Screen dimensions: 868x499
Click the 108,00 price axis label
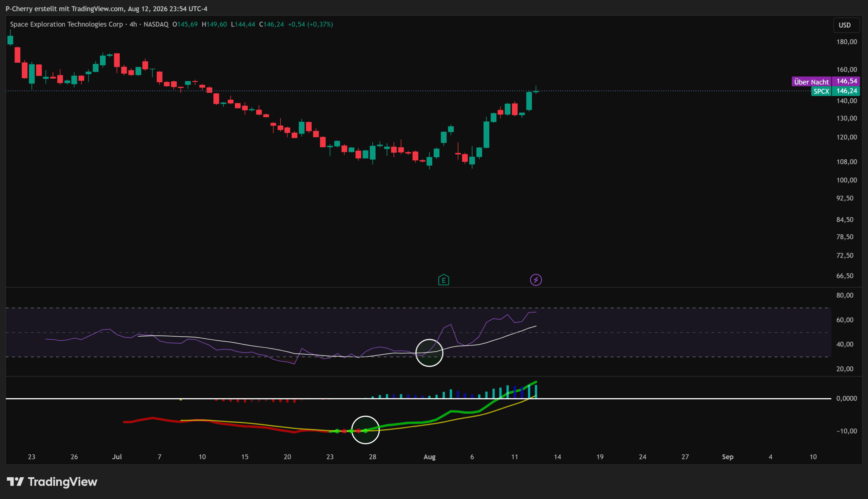(x=846, y=162)
